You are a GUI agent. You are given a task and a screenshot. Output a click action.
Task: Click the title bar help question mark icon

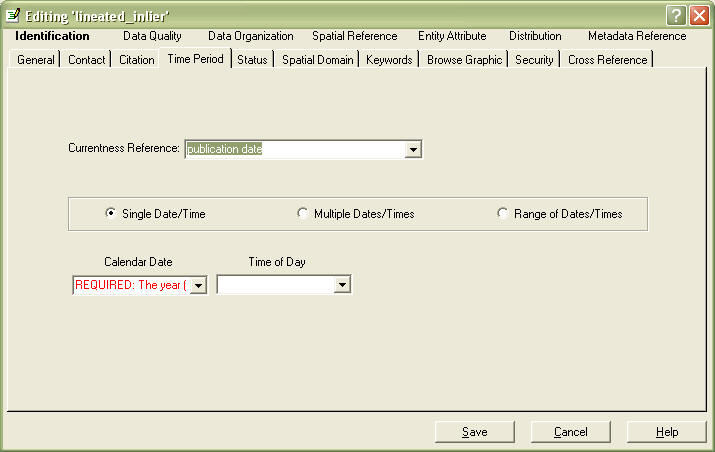click(677, 15)
